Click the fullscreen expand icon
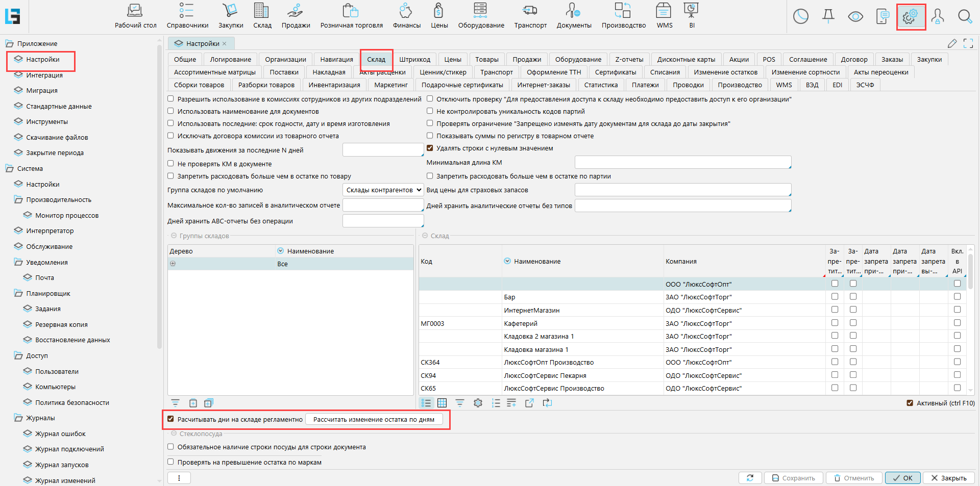 (968, 43)
